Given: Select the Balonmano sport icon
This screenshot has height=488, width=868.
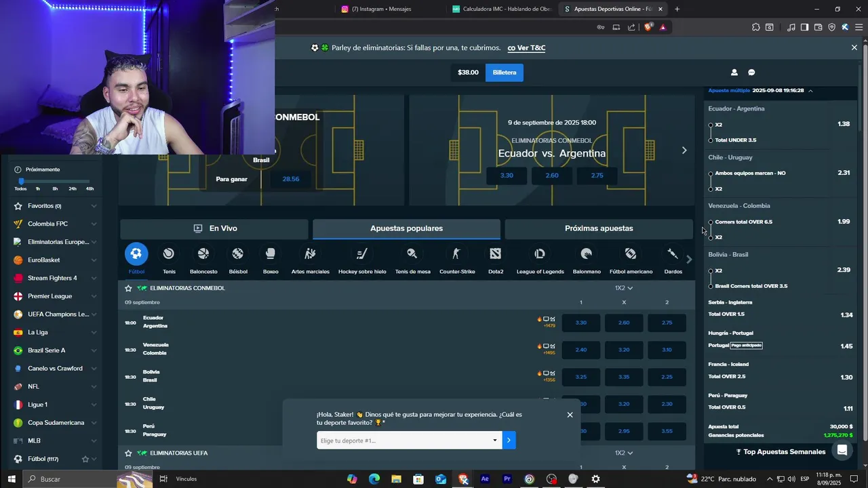Looking at the screenshot, I should (x=587, y=254).
